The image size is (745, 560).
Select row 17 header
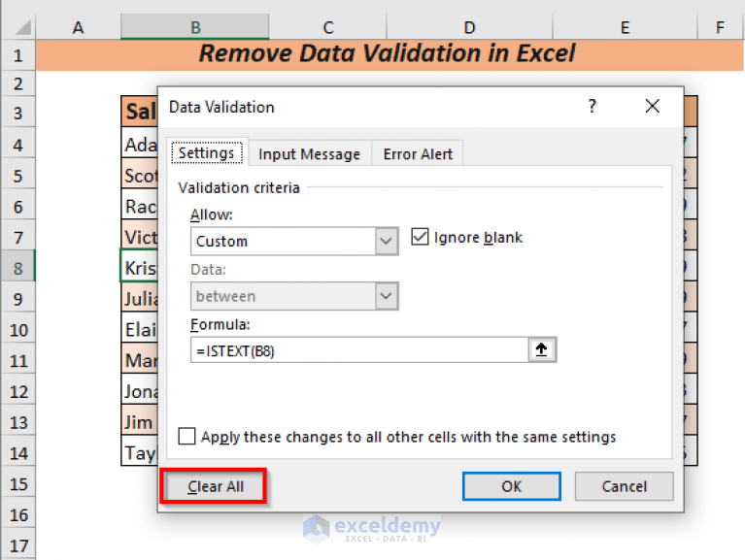[x=18, y=544]
